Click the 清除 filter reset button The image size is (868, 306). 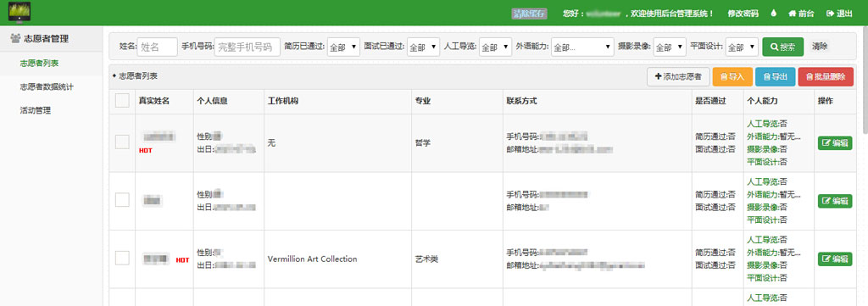point(820,47)
